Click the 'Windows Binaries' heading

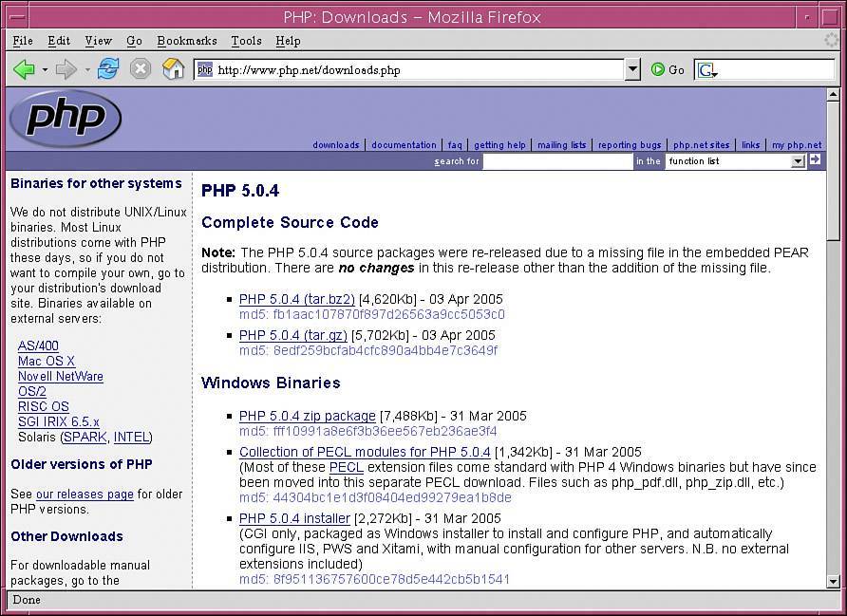tap(271, 383)
